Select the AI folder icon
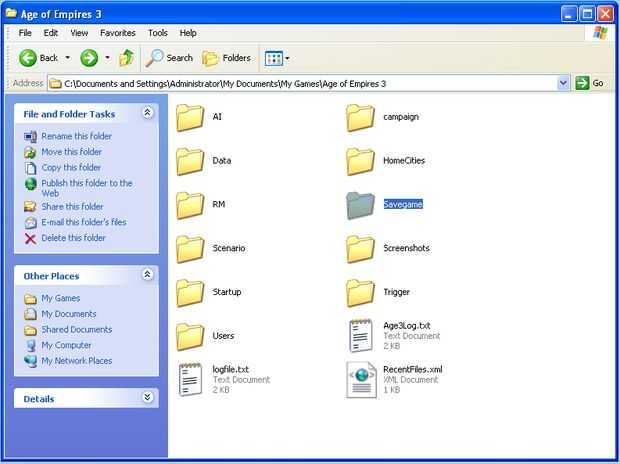The image size is (620, 464). pos(190,117)
